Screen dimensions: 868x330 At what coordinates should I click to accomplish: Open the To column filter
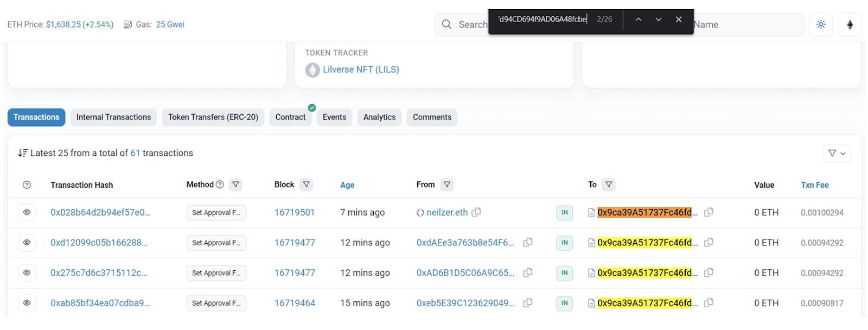click(609, 185)
